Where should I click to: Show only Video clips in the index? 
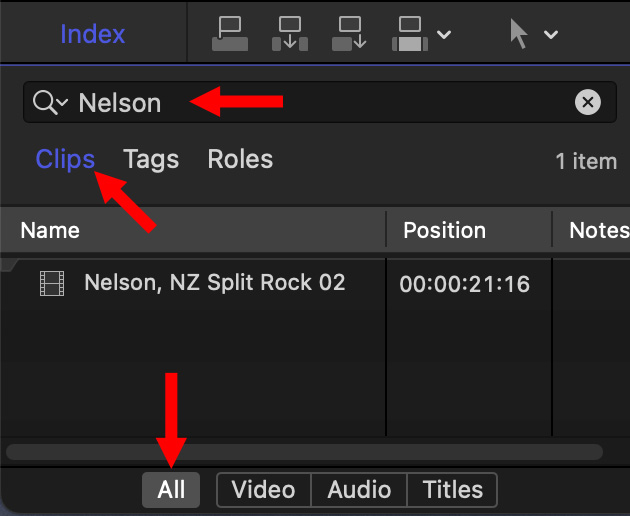pyautogui.click(x=263, y=490)
